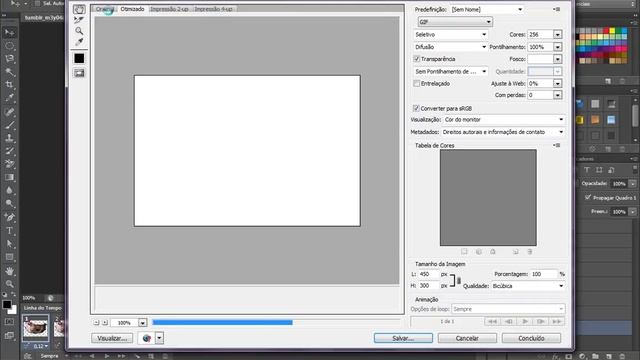Select the Clone Stamp tool in Photoshop toolbar

point(9,138)
